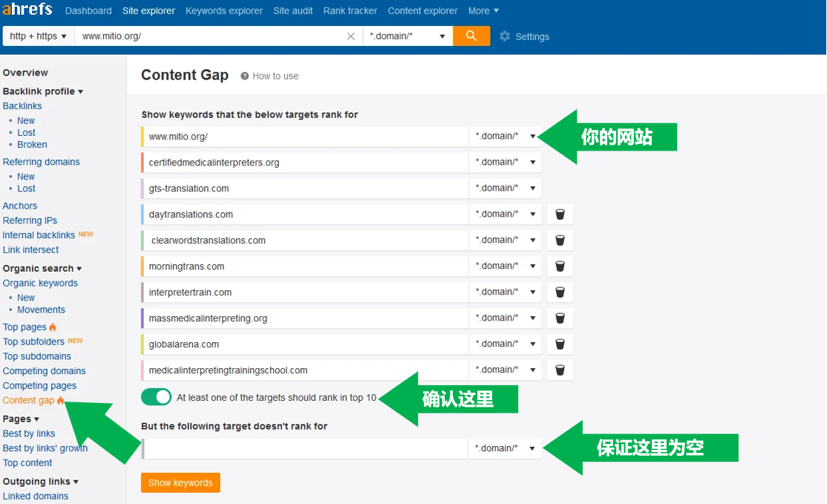Open the mode dropdown for daytranslations.com
Image resolution: width=827 pixels, height=504 pixels.
tap(505, 214)
